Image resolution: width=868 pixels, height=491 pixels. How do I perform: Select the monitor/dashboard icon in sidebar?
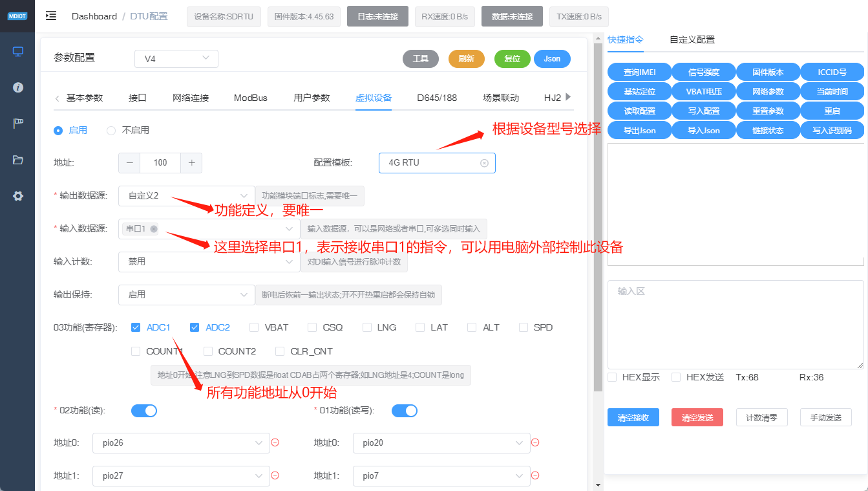17,50
